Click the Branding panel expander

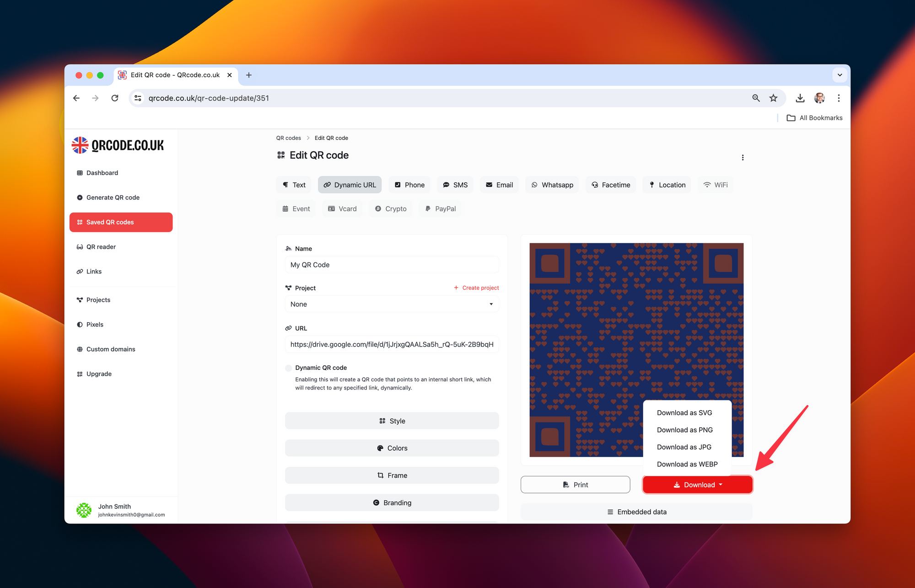coord(392,502)
